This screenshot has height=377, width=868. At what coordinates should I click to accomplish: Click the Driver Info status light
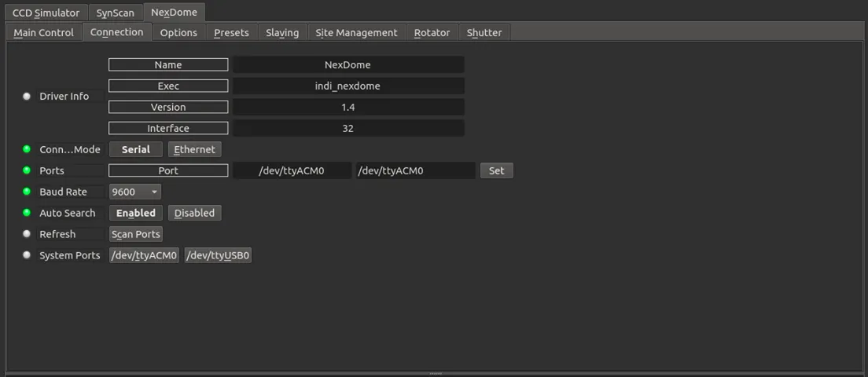[x=26, y=96]
